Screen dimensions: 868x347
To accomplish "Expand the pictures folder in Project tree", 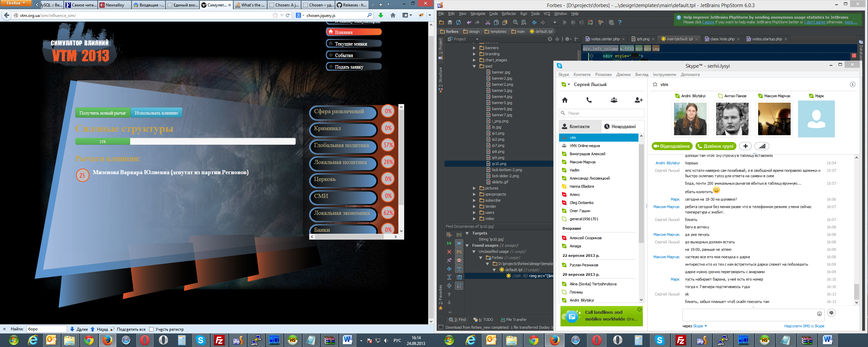I will click(474, 188).
